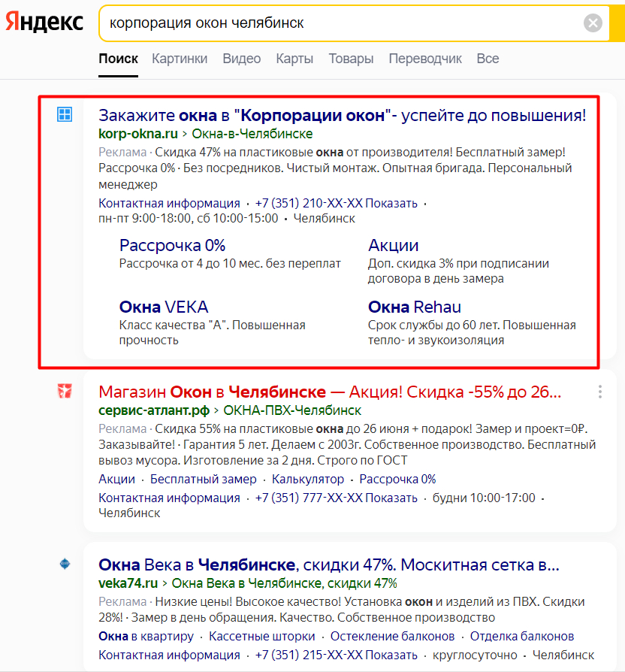Switch to the Картинки tab

point(180,59)
